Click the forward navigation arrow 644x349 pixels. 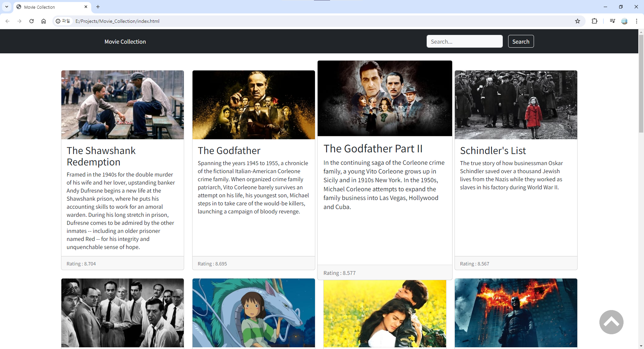19,21
